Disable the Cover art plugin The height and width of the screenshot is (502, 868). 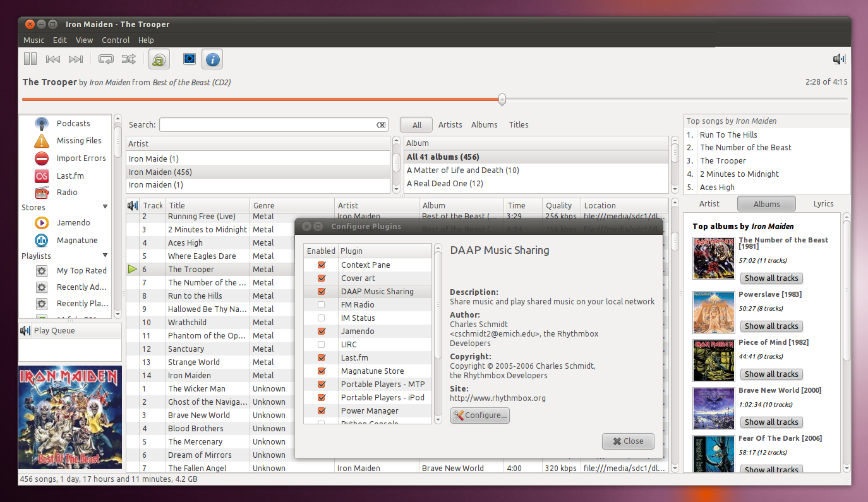(321, 278)
